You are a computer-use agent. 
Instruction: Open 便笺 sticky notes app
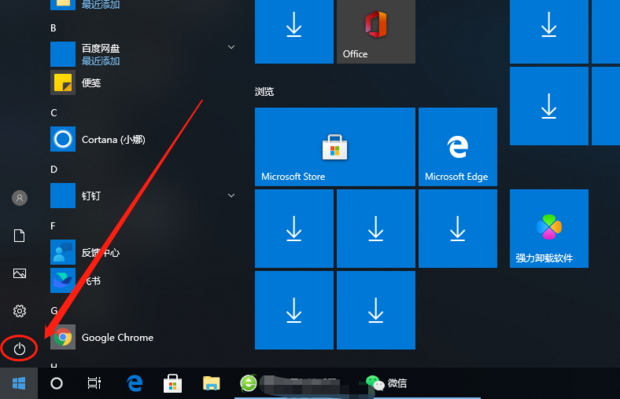click(143, 83)
